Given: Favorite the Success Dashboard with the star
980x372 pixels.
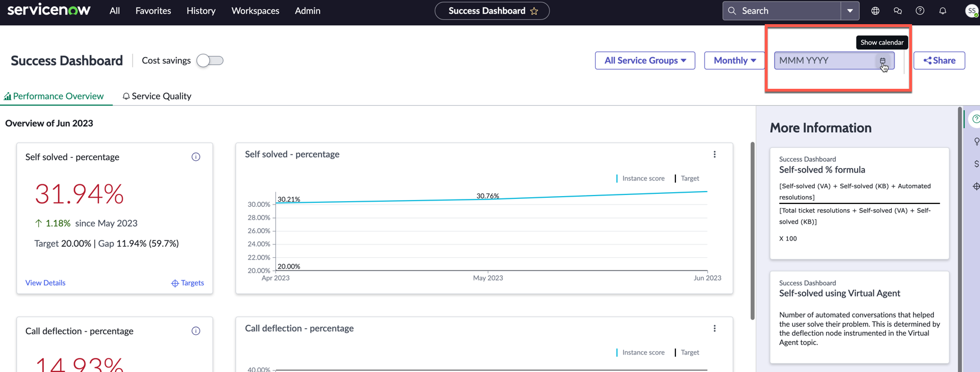Looking at the screenshot, I should tap(534, 11).
